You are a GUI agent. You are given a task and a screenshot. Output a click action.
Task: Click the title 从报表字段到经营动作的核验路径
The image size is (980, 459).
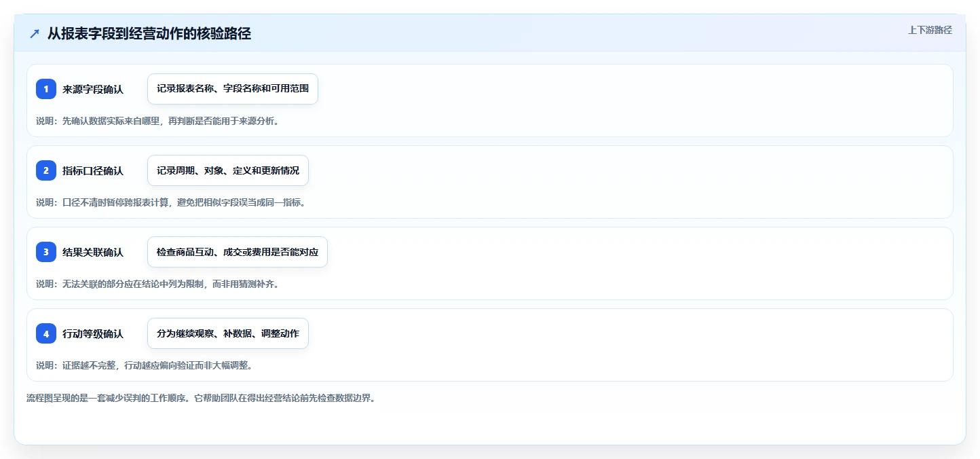click(x=149, y=33)
